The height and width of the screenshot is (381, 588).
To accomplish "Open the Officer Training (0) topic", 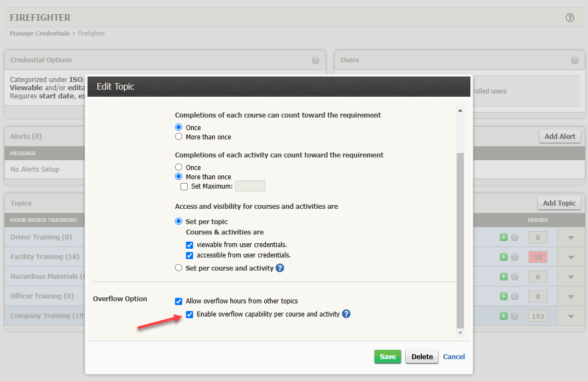I will [x=42, y=296].
